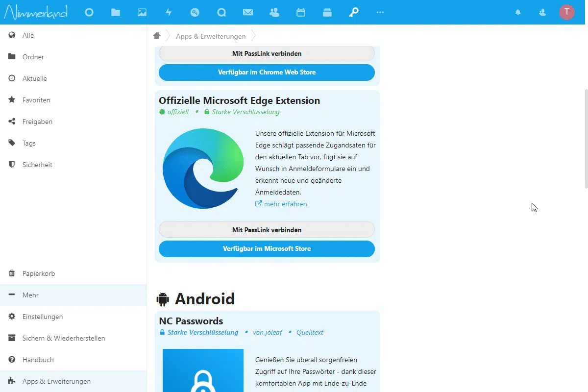Collapse the Mehr section
Screen dimensions: 588x392
[73, 295]
